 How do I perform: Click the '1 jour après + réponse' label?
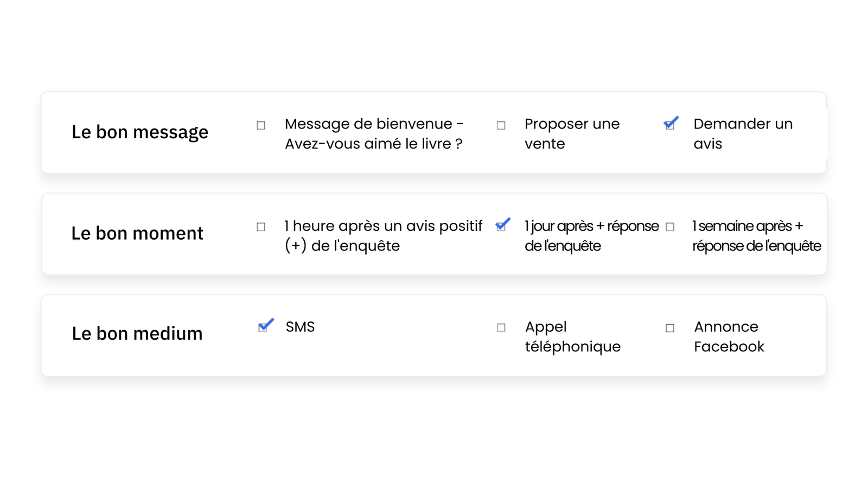click(591, 236)
